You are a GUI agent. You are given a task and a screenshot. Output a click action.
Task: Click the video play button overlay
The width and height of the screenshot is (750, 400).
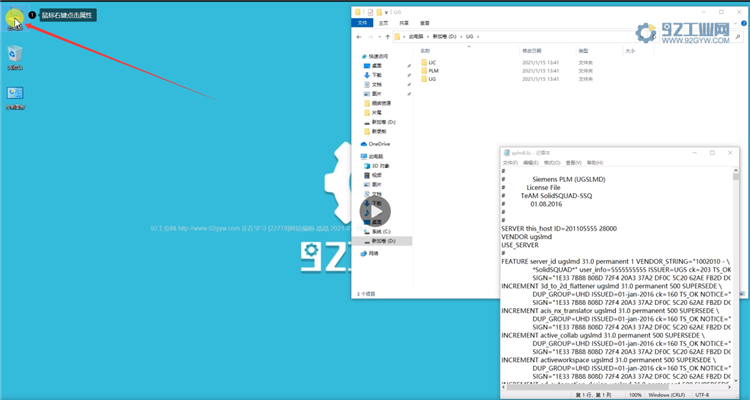[375, 211]
